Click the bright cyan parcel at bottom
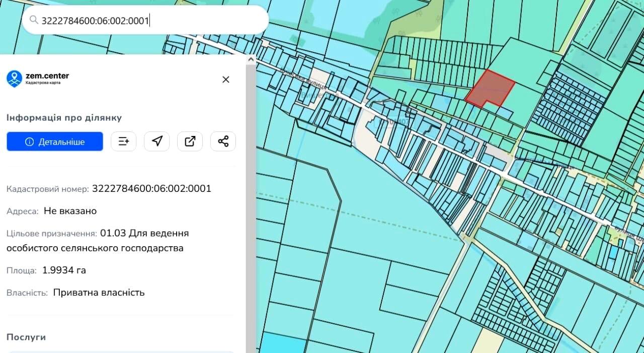Viewport: 644px width, 353px height. coord(283,343)
